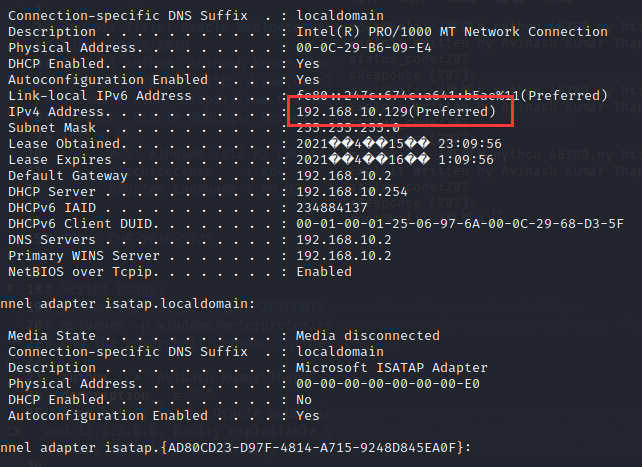Click the DHCPv6 Client DUID value

460,224
